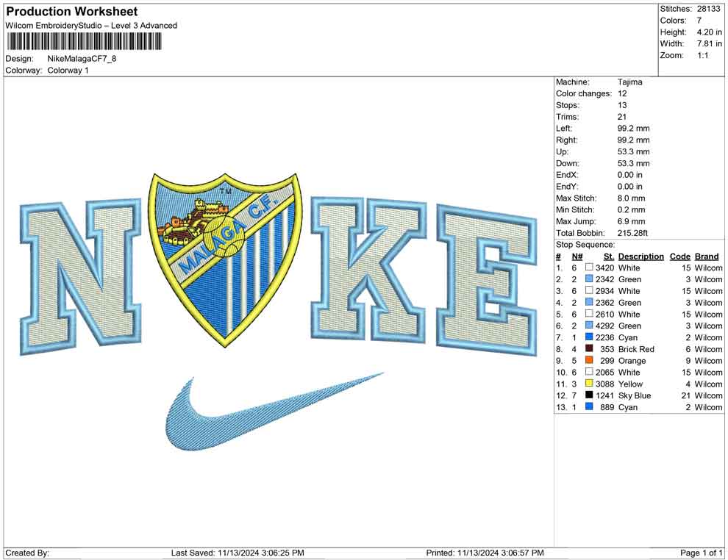Click the Created By: footer label
The width and height of the screenshot is (728, 560).
(x=27, y=553)
